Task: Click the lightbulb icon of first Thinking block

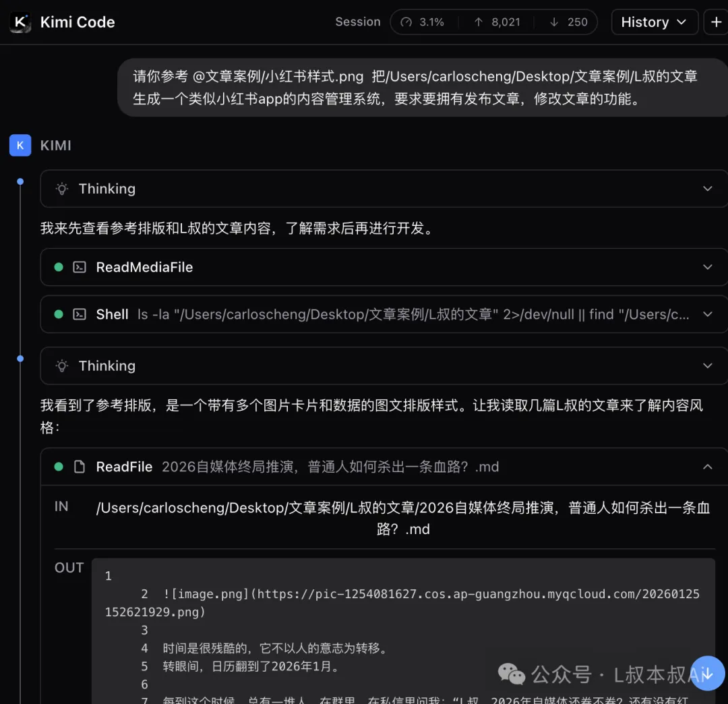Action: pos(62,189)
